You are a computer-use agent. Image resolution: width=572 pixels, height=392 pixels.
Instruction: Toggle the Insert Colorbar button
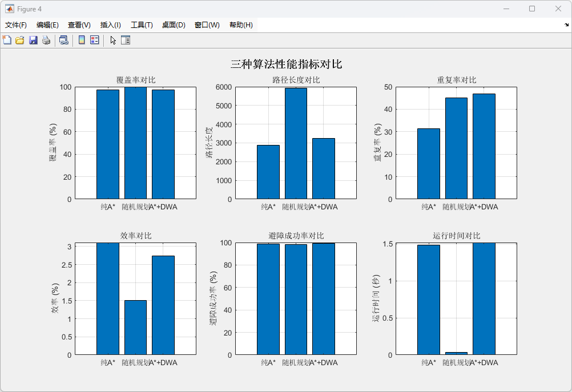pyautogui.click(x=82, y=40)
